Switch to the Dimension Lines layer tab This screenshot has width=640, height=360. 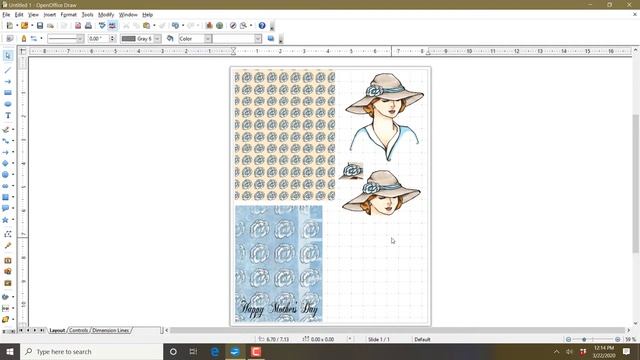click(111, 330)
